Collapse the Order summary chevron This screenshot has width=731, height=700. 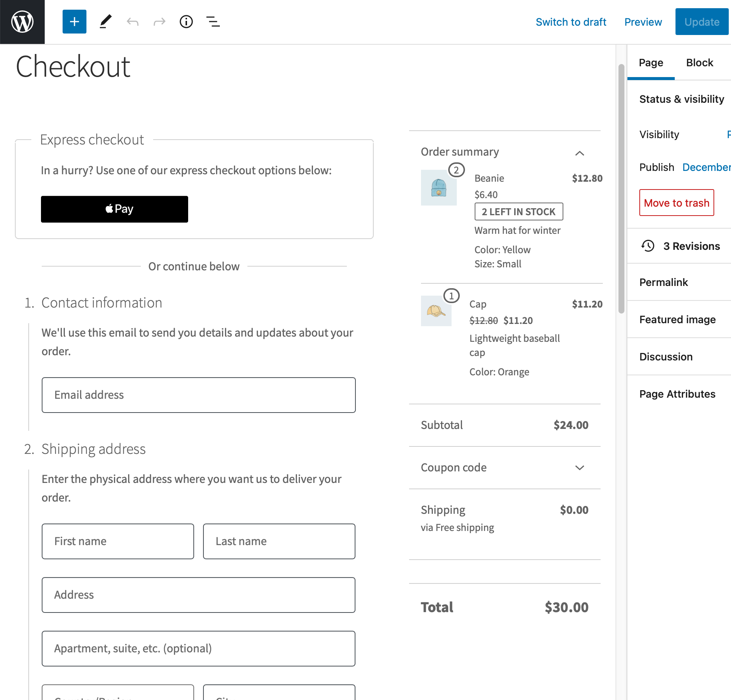[579, 153]
